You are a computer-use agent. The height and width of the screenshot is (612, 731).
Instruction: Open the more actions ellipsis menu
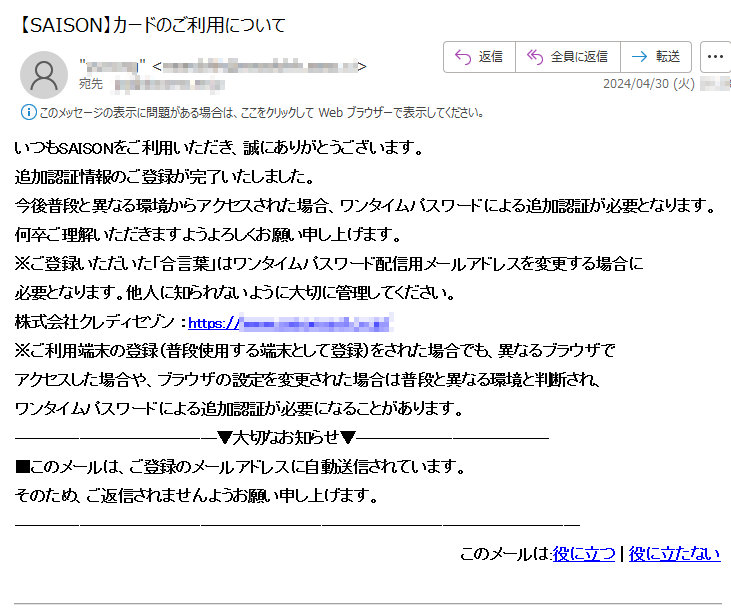716,57
